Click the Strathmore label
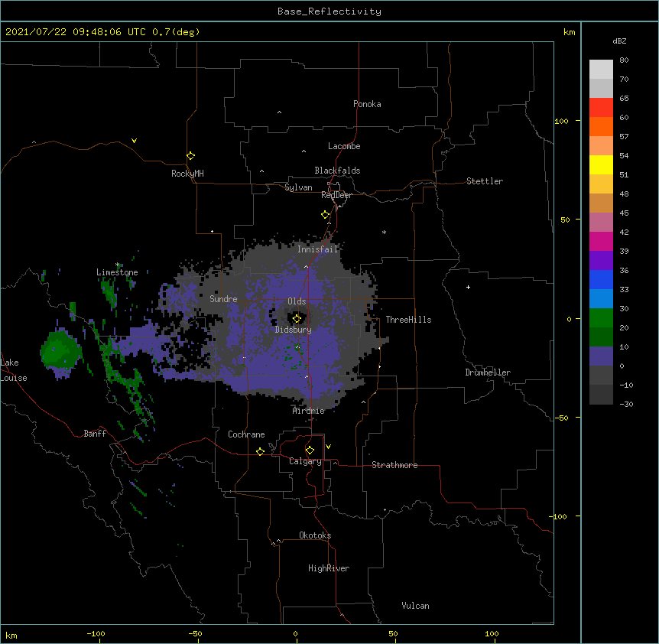This screenshot has width=659, height=644. tap(394, 465)
